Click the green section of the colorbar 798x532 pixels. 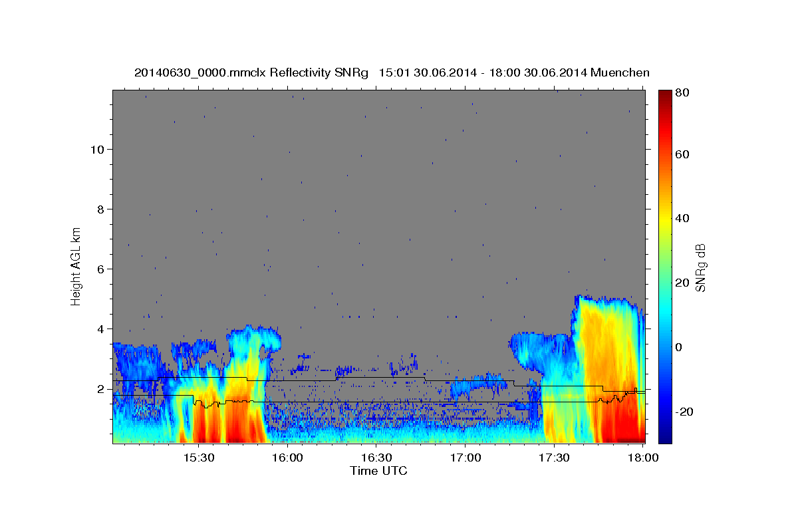[664, 266]
